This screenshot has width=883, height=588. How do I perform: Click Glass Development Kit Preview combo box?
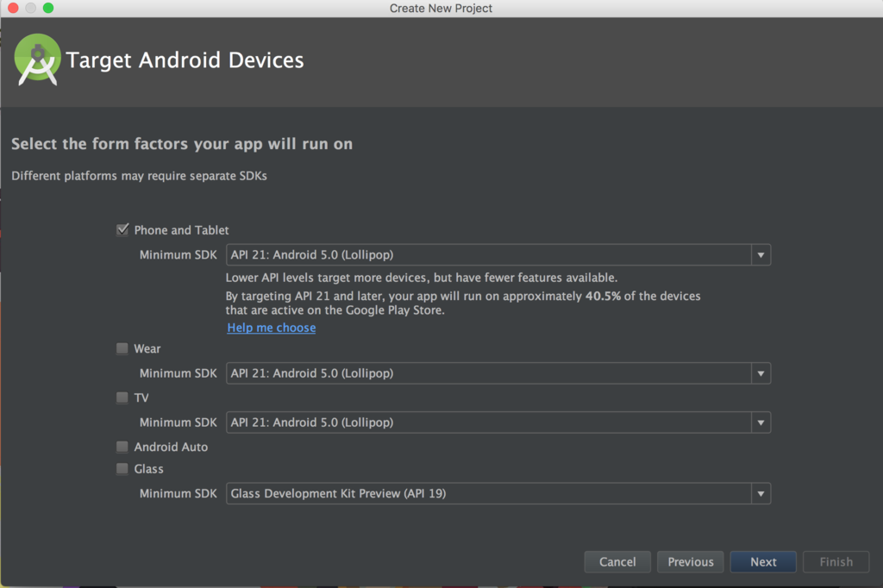click(498, 493)
